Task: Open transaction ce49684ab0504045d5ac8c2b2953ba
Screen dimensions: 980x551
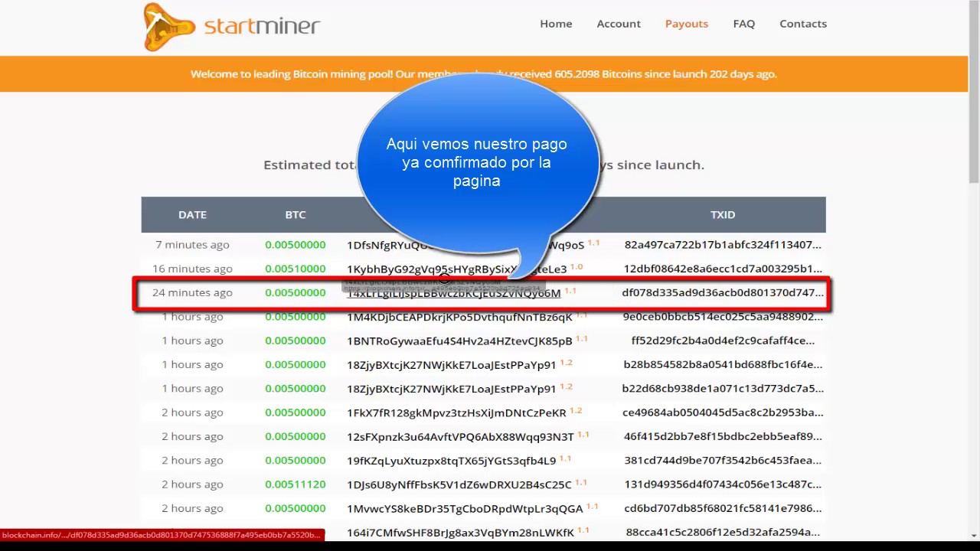Action: click(723, 412)
